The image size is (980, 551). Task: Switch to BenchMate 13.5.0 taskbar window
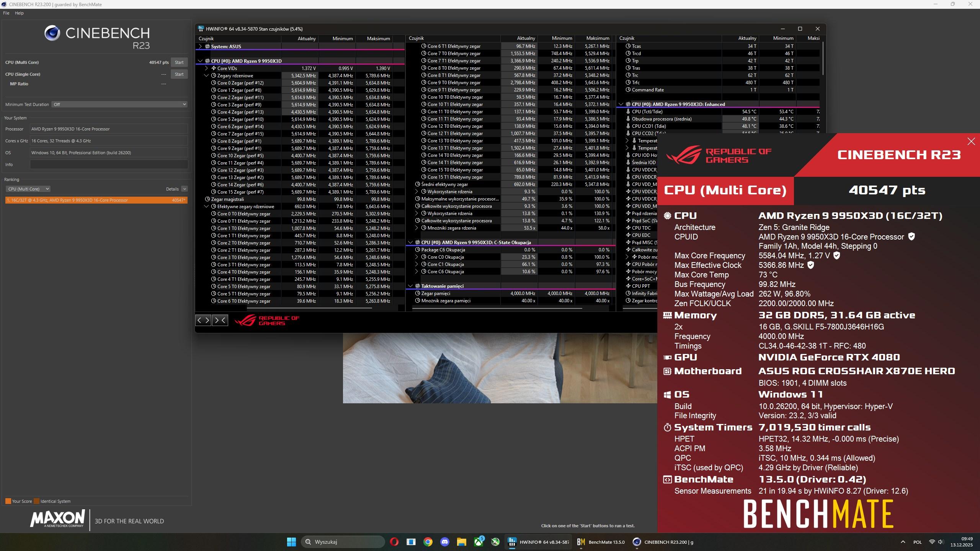point(601,542)
